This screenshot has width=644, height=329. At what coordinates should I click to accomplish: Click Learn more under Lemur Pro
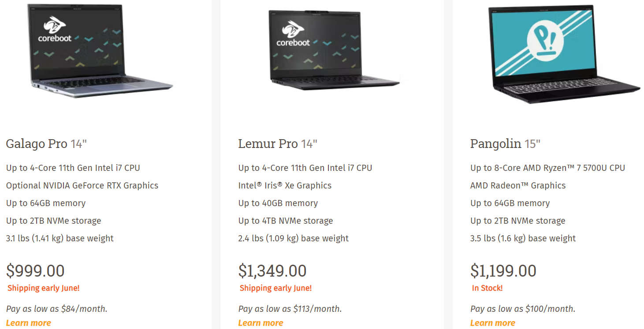pos(261,323)
